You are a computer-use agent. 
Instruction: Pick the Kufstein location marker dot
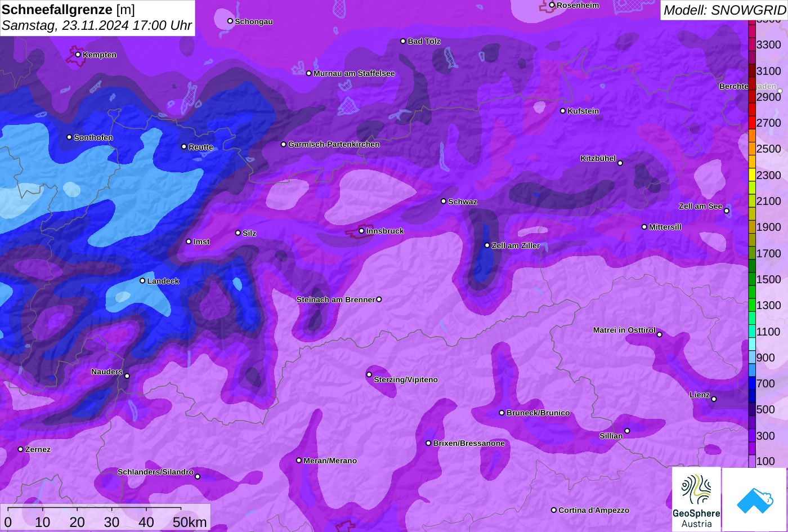(x=563, y=111)
